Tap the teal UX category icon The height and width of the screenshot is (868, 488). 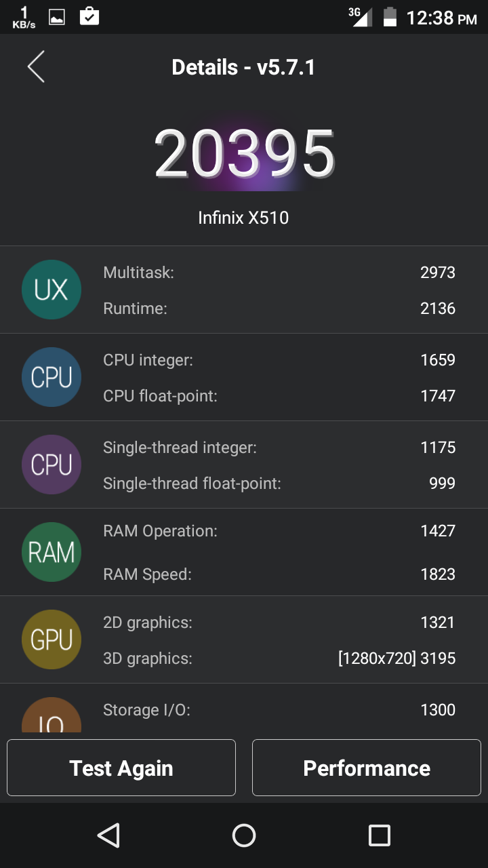[52, 290]
